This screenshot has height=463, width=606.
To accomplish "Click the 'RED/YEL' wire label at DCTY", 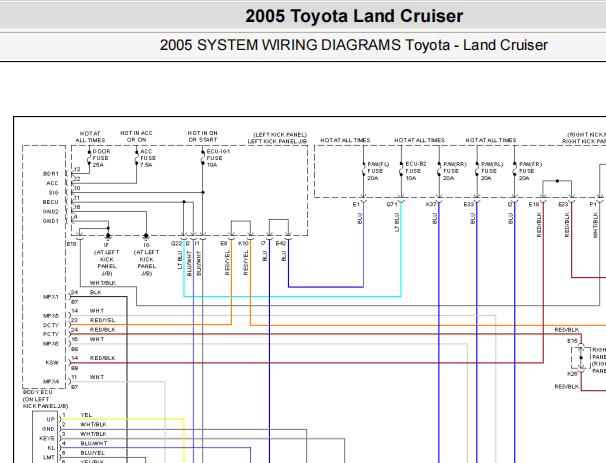I will (x=102, y=320).
